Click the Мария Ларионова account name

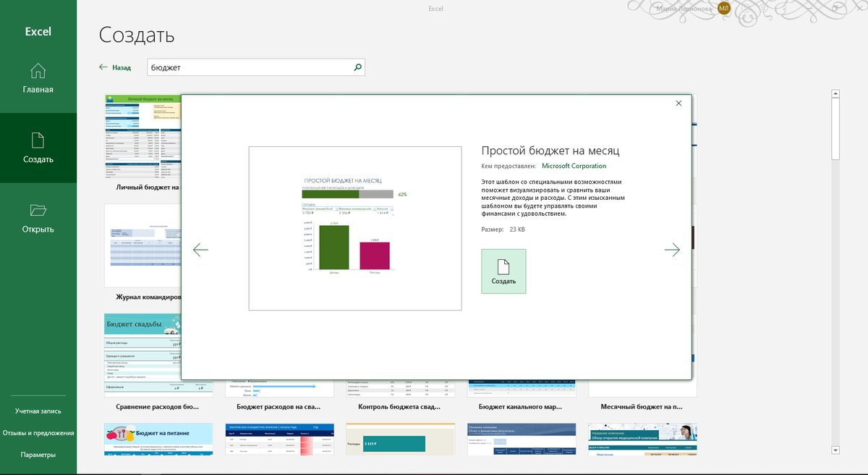click(686, 8)
